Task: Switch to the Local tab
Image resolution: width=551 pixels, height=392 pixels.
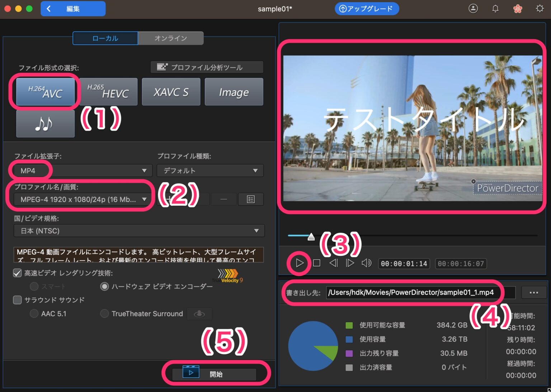Action: (105, 38)
